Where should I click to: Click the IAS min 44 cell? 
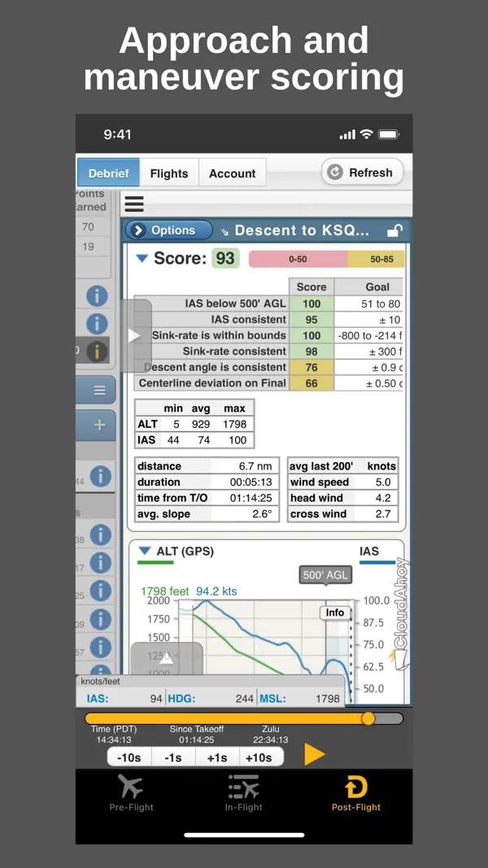tap(173, 440)
